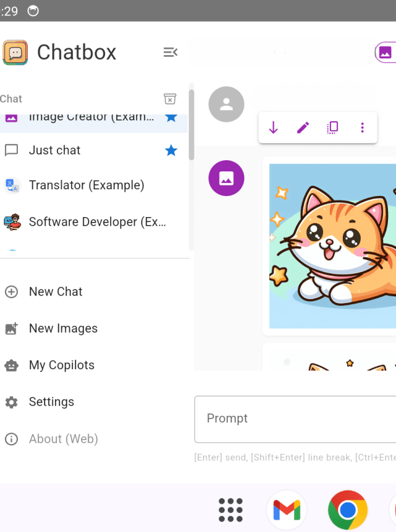
Task: Open the Translator (Example) chat
Action: (x=86, y=185)
